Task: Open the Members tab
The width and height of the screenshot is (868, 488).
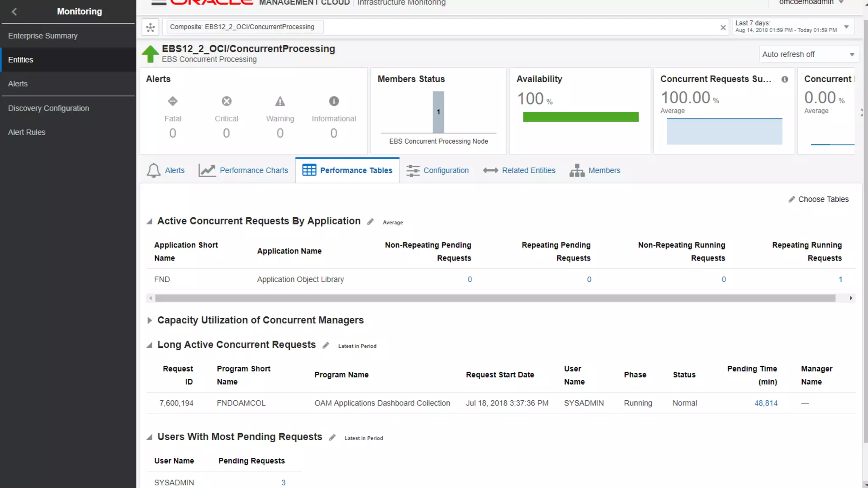Action: tap(595, 170)
